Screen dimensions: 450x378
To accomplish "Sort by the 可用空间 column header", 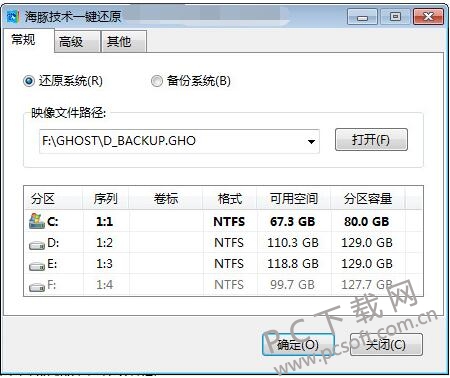I will click(294, 198).
